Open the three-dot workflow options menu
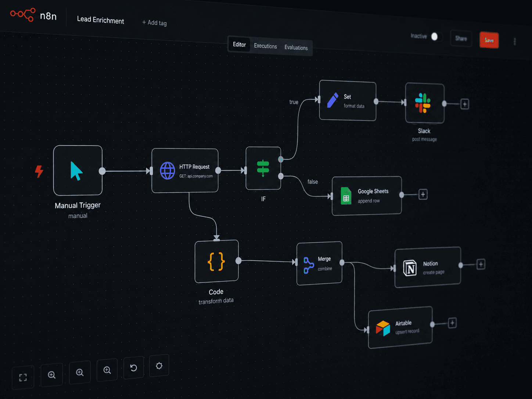 (x=515, y=42)
